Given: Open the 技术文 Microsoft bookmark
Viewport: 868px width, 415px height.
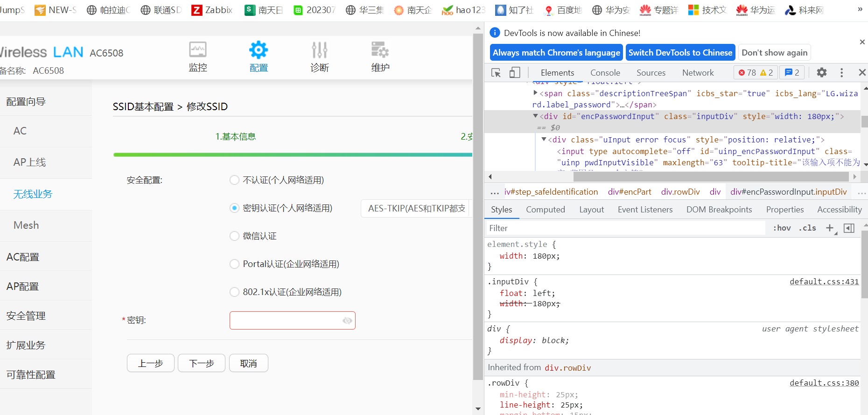Looking at the screenshot, I should [x=707, y=10].
